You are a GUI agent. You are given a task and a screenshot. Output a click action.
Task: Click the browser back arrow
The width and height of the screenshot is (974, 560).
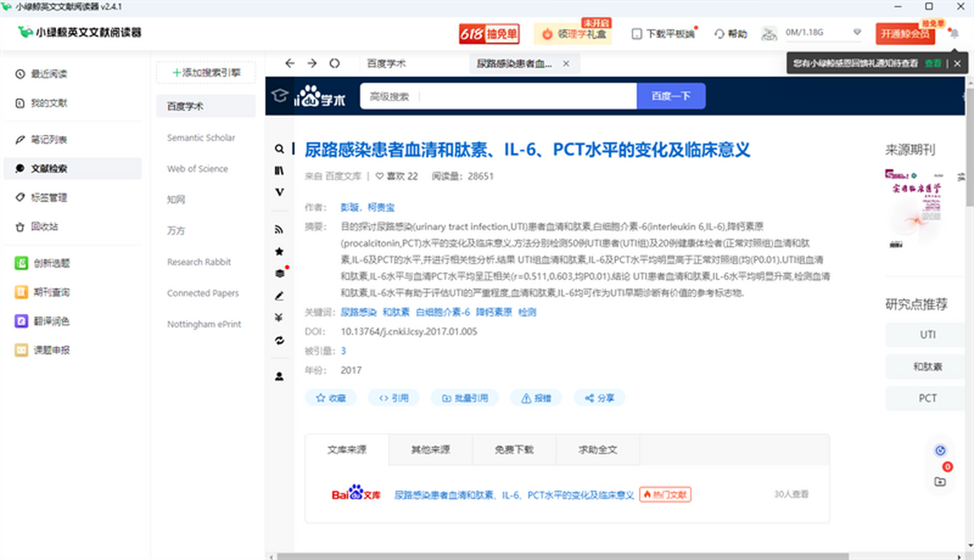(x=289, y=63)
